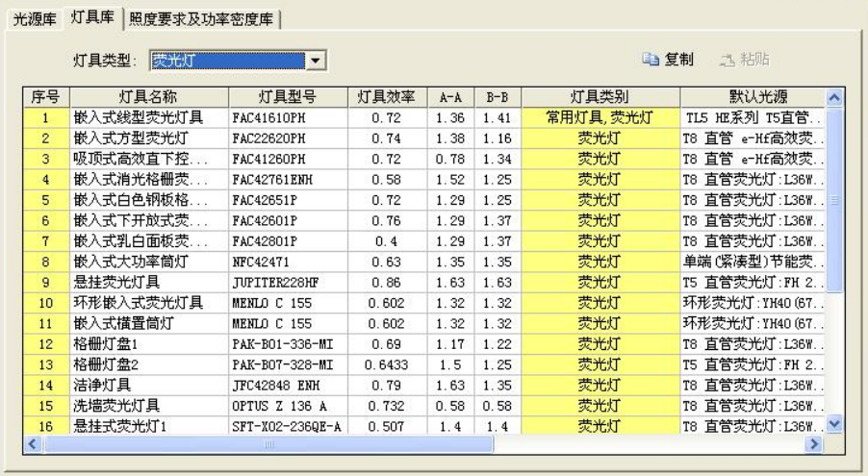Select row 悬挂荧光灯具
The width and height of the screenshot is (868, 476).
(424, 283)
